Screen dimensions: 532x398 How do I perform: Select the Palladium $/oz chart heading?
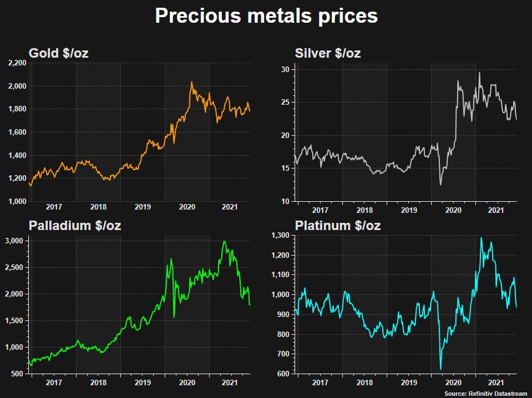[75, 226]
